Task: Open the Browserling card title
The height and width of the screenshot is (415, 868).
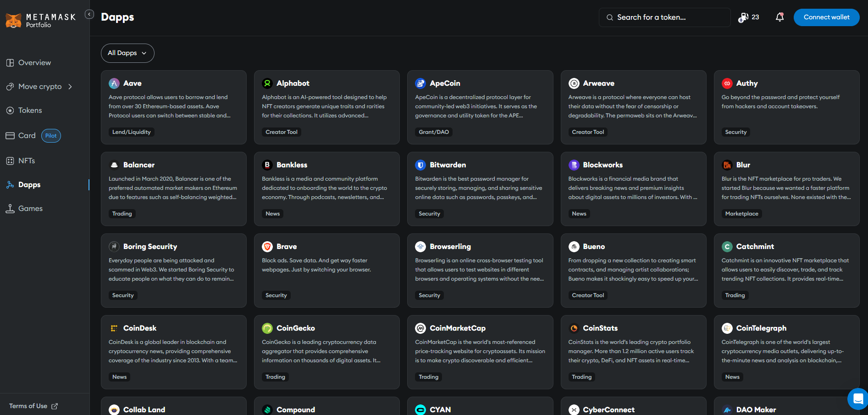Action: click(x=450, y=246)
